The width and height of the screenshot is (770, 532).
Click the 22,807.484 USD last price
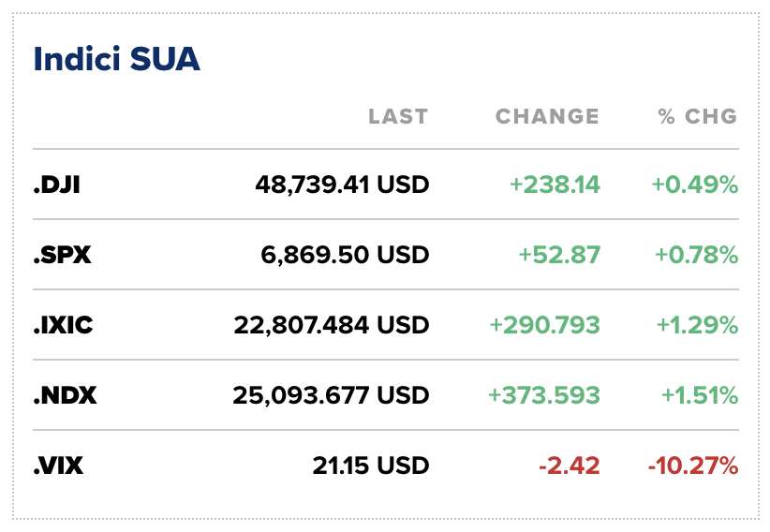tap(332, 325)
